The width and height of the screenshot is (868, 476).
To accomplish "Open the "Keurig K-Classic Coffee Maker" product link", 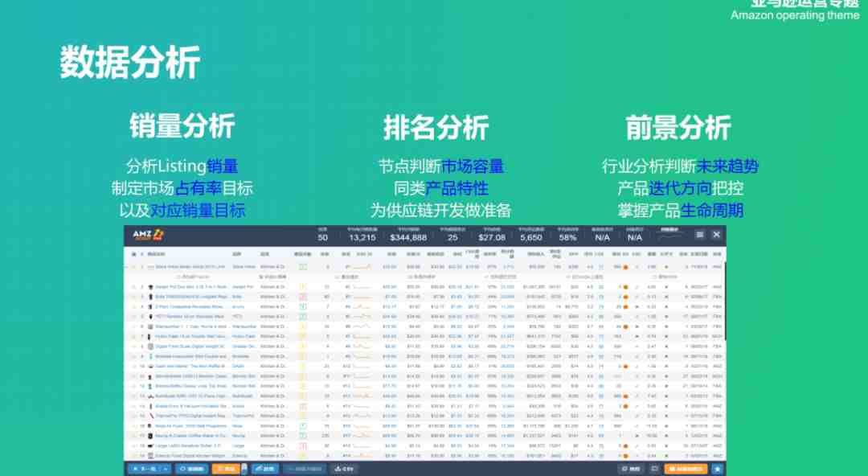I will click(191, 436).
